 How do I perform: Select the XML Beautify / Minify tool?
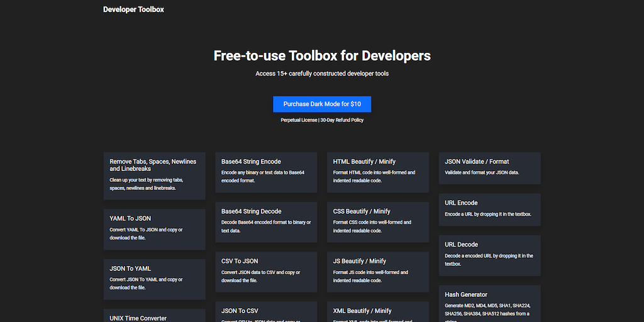pyautogui.click(x=377, y=313)
